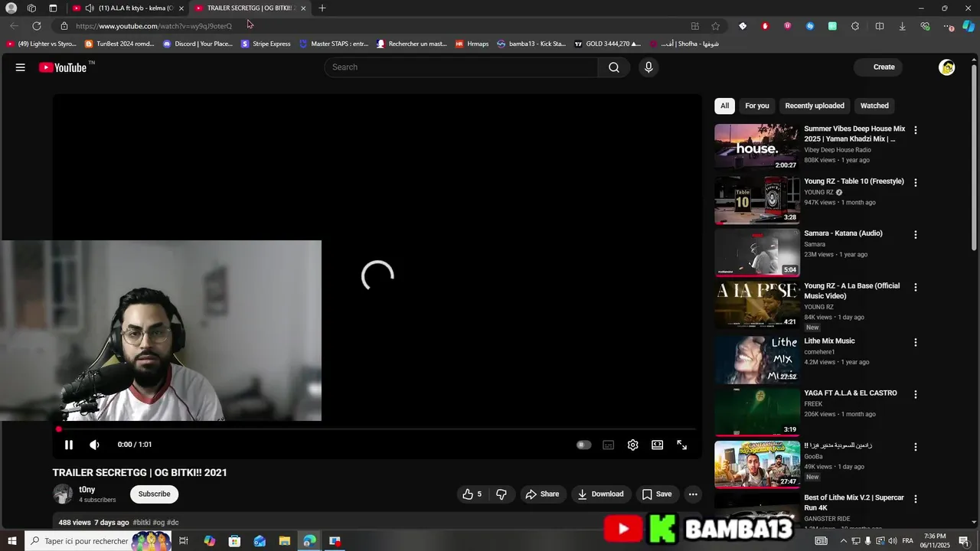Open the Hrmaps bookmark
Viewport: 980px width, 551px height.
click(x=472, y=44)
